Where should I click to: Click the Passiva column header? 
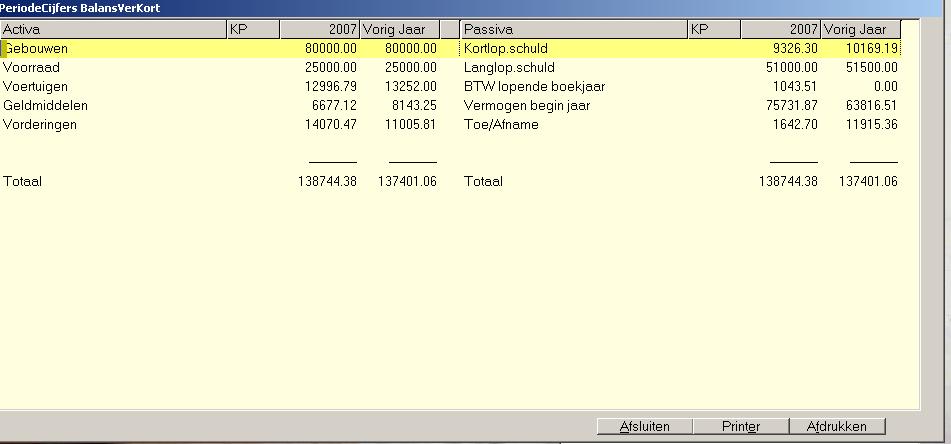574,29
